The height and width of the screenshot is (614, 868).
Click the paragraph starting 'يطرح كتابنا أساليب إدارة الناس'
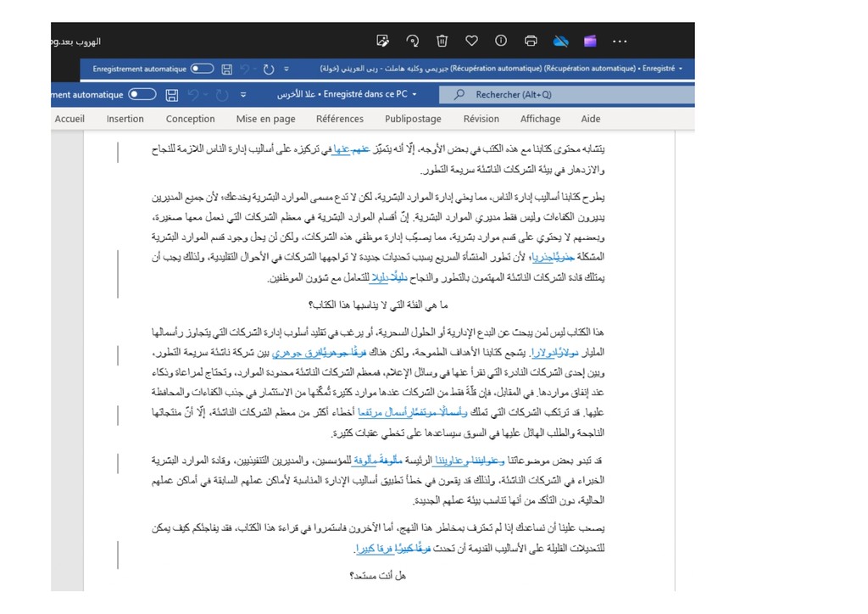378,237
